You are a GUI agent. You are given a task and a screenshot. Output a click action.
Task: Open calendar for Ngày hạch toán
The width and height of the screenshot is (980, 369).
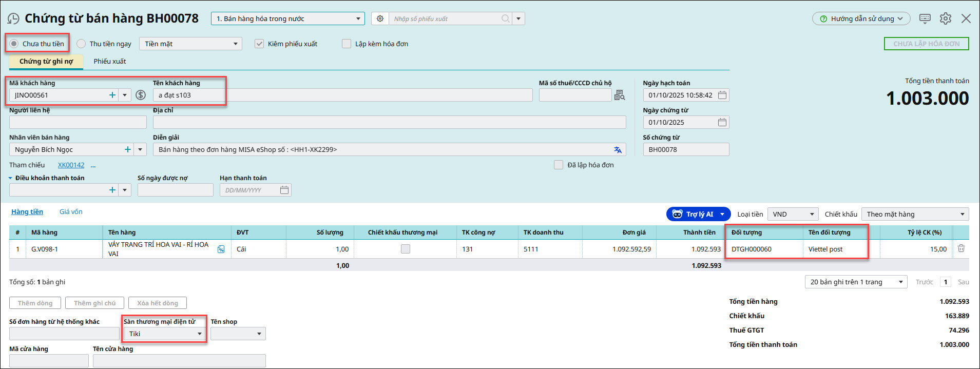(x=722, y=95)
